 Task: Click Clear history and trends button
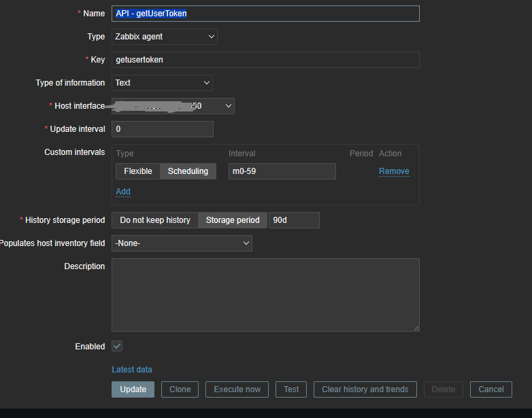click(x=365, y=389)
